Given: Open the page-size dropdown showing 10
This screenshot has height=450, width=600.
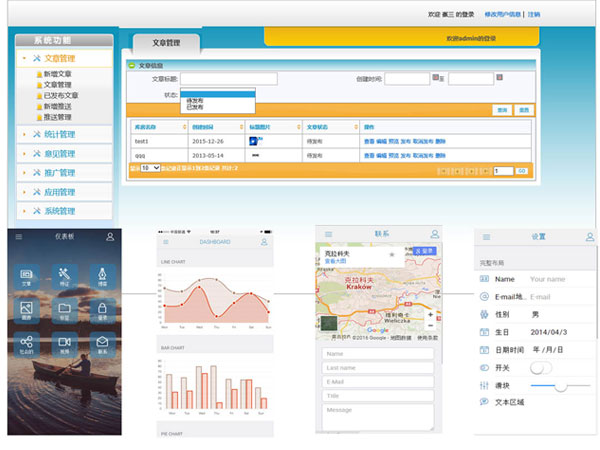Looking at the screenshot, I should pos(150,169).
